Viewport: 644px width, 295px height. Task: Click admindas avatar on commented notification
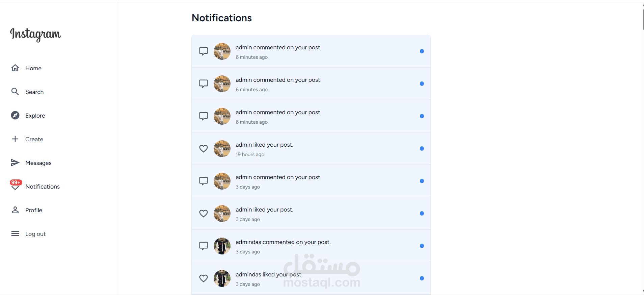pyautogui.click(x=222, y=246)
